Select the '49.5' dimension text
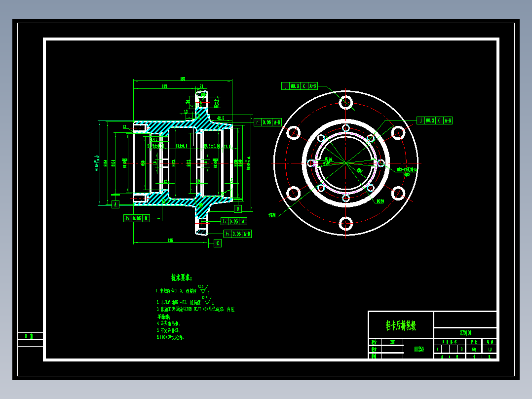This screenshot has height=399, width=532. (221, 118)
